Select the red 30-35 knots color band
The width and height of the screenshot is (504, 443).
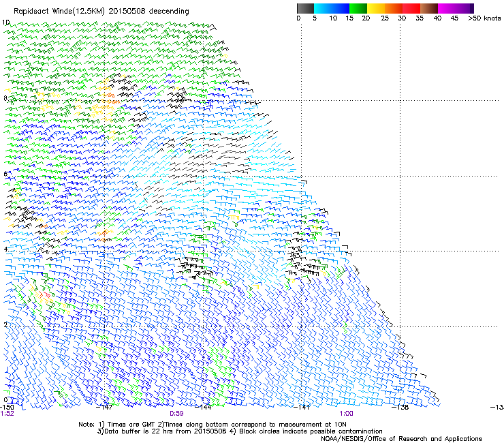point(411,8)
